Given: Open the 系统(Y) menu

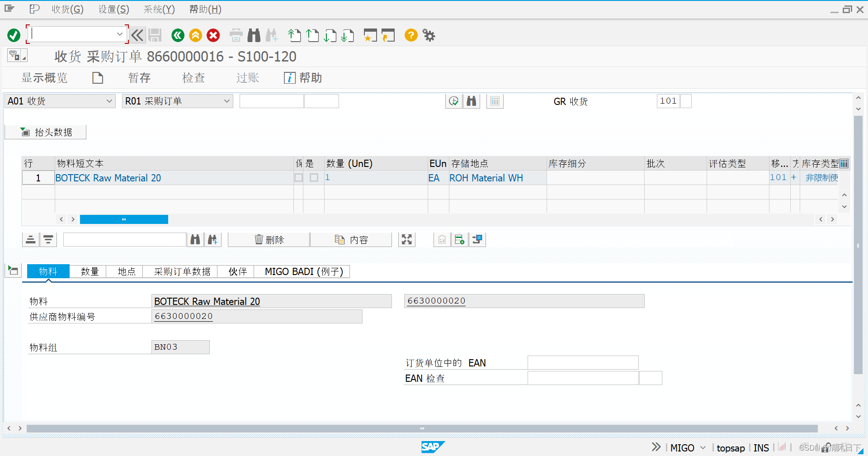Looking at the screenshot, I should point(159,9).
